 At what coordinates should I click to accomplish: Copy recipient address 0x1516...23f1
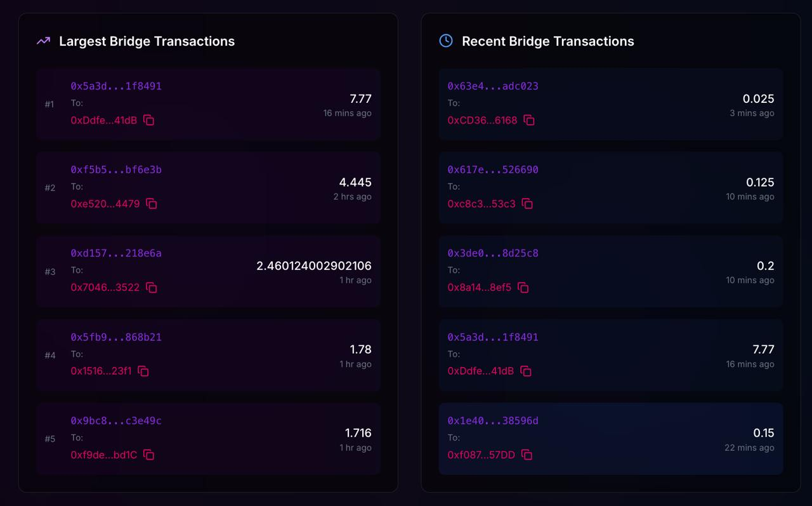tap(143, 371)
